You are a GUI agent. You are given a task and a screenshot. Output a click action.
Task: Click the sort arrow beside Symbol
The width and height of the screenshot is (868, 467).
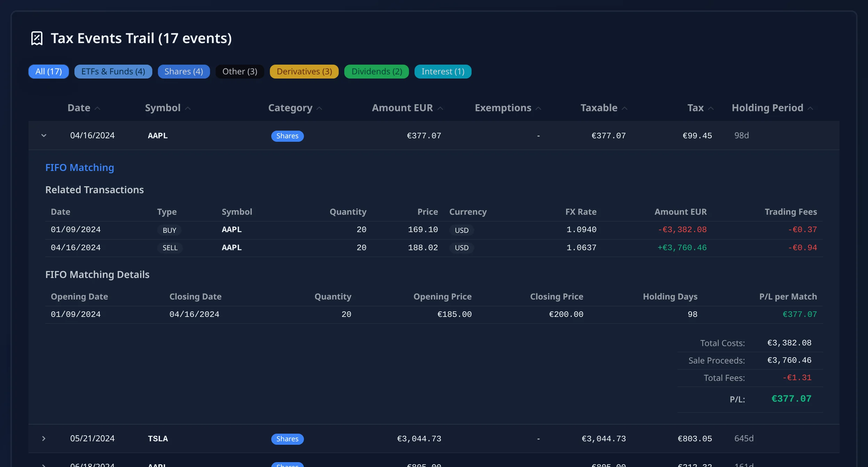click(x=188, y=108)
